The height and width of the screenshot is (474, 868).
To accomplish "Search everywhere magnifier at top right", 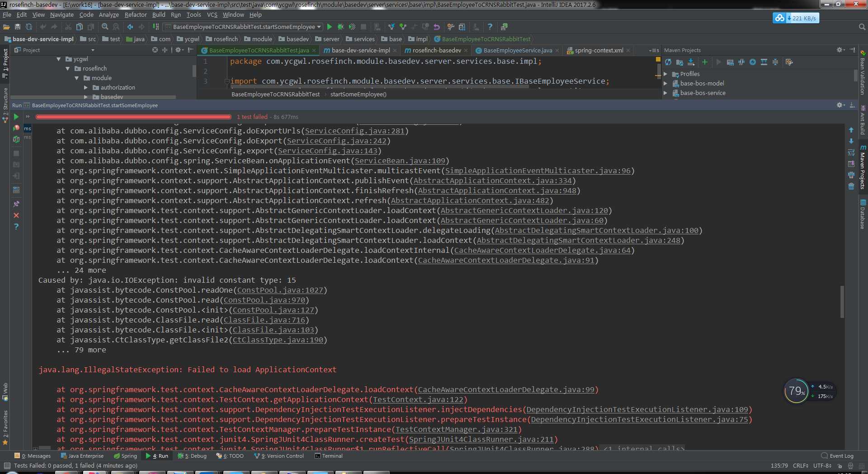I will [862, 27].
